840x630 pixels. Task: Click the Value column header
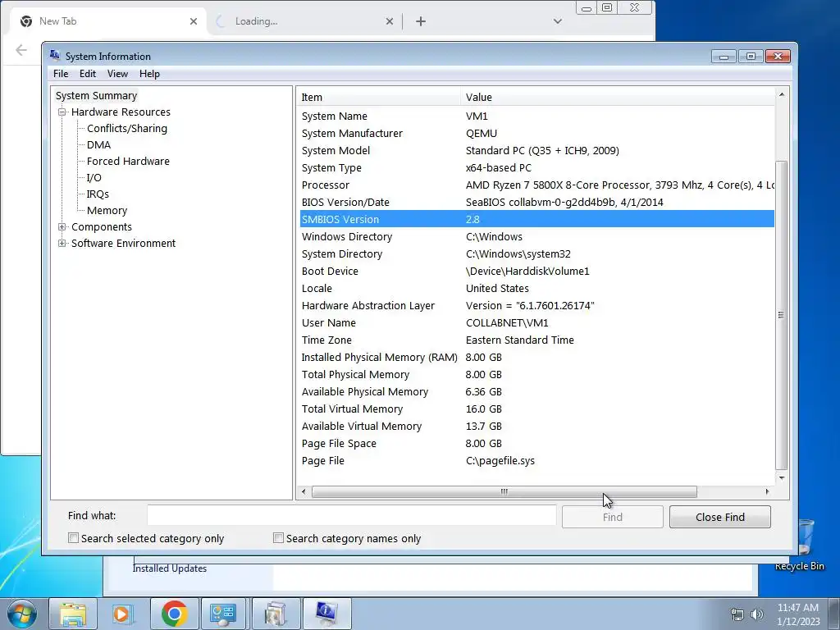[617, 97]
